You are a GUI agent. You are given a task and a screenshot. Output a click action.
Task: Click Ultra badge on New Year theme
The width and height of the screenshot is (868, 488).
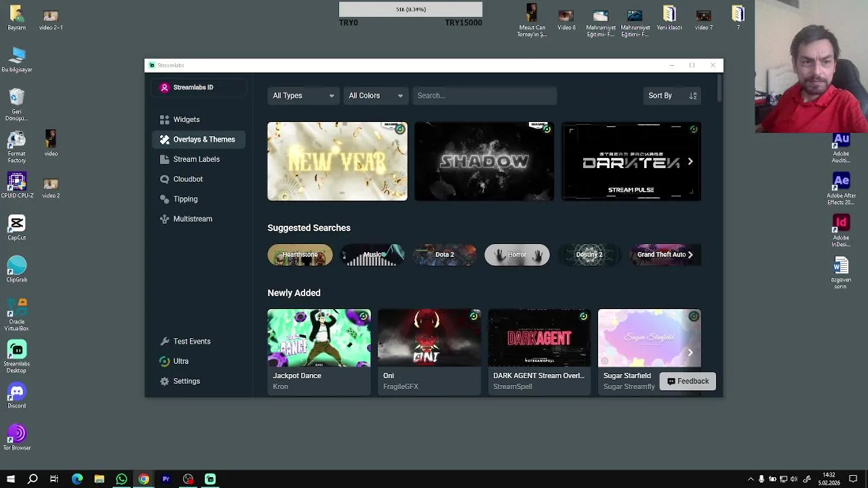[x=400, y=129]
